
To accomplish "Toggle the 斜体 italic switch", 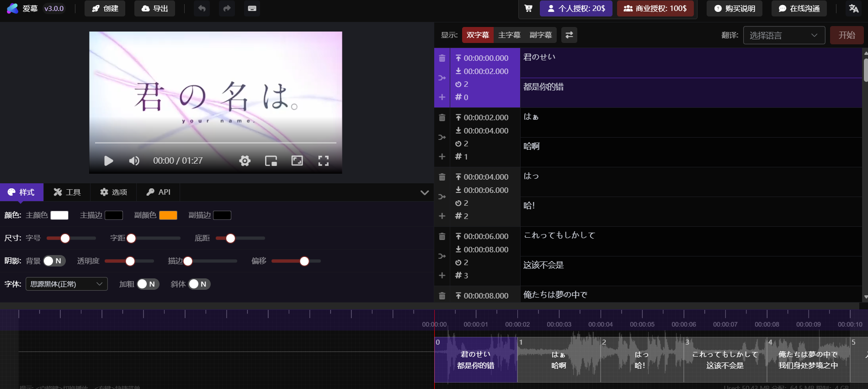I will pos(200,284).
